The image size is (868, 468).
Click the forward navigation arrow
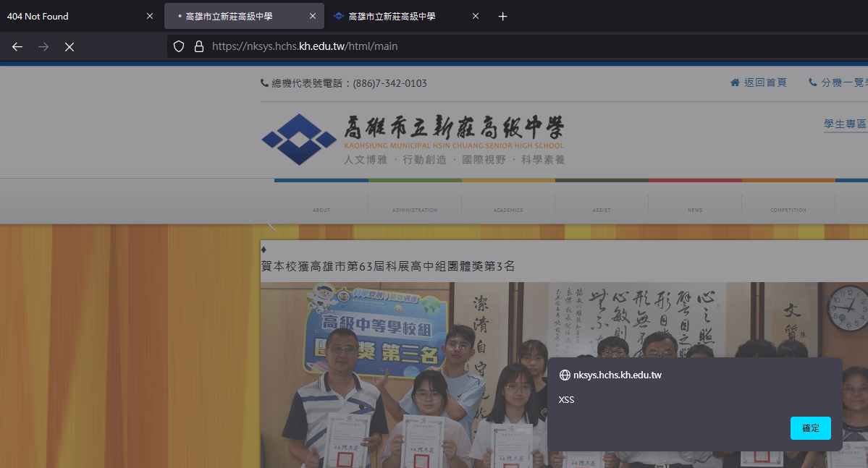(x=43, y=47)
